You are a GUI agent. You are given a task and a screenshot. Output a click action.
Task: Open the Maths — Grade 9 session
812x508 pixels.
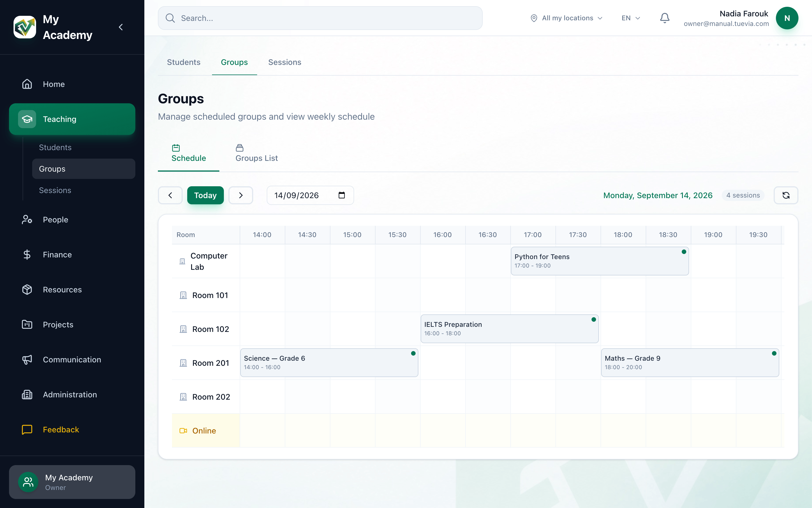pos(690,363)
